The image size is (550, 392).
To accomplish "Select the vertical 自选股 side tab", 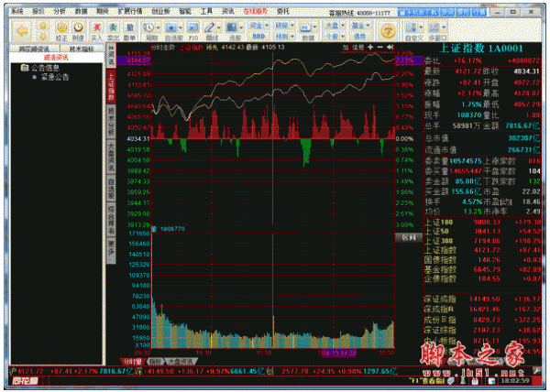I will (111, 189).
